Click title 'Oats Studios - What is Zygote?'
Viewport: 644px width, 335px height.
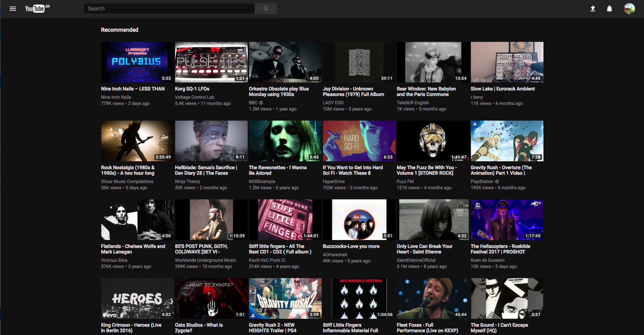199,328
